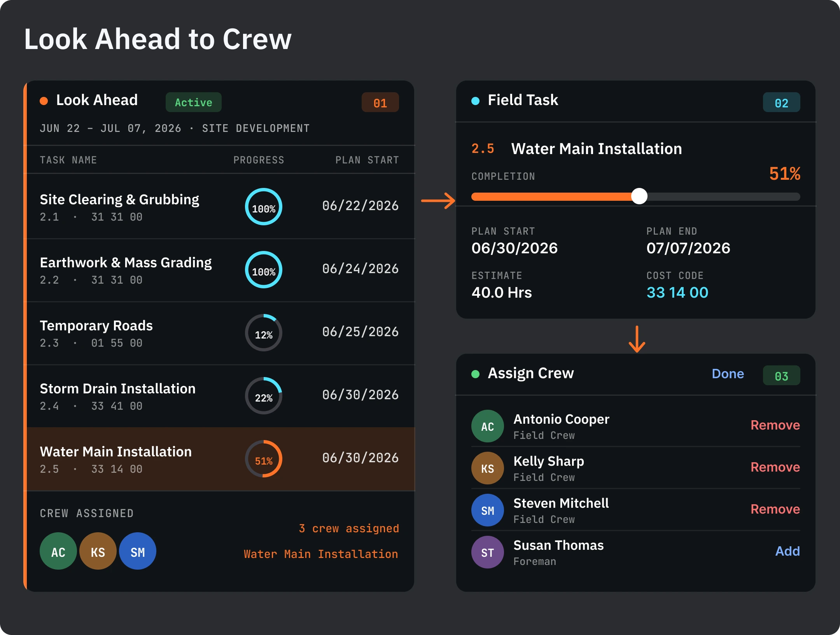Click the PLAN START column header
840x635 pixels.
pyautogui.click(x=367, y=160)
